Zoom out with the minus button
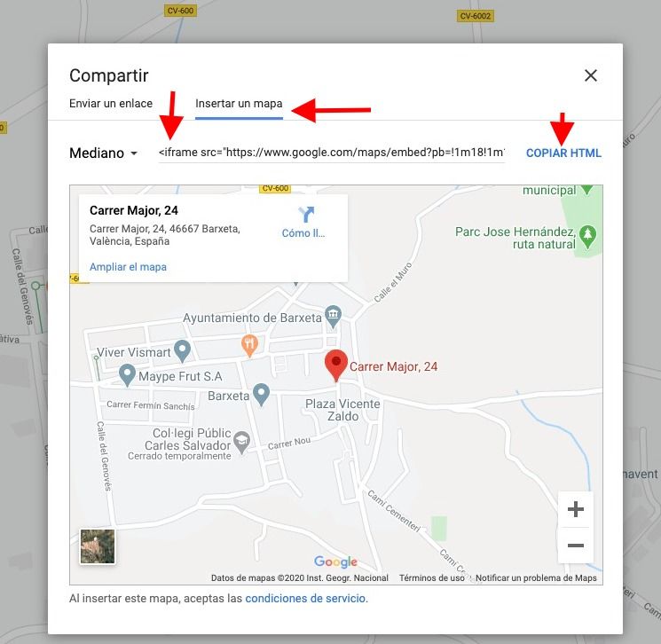 click(x=576, y=546)
